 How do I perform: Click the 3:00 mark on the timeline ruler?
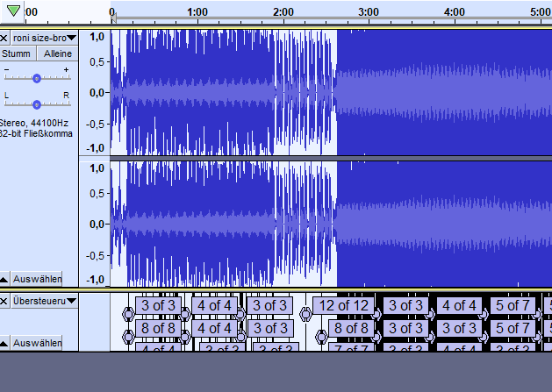[369, 12]
